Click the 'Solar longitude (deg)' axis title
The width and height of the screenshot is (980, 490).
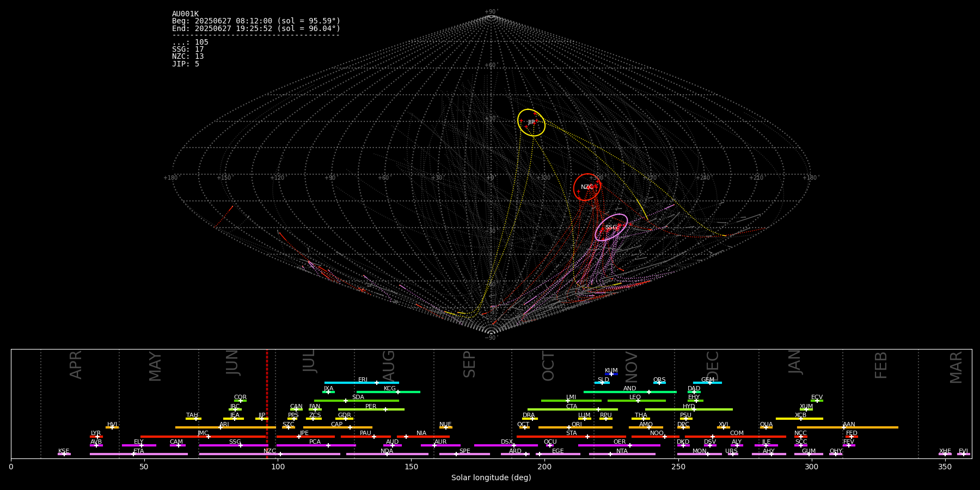(x=491, y=478)
